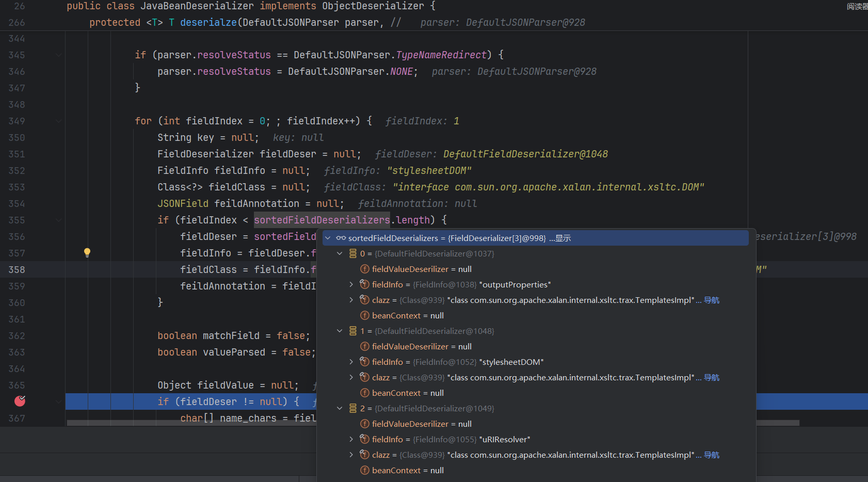Expand the fieldInfo "uRIResolver" node

pyautogui.click(x=351, y=439)
